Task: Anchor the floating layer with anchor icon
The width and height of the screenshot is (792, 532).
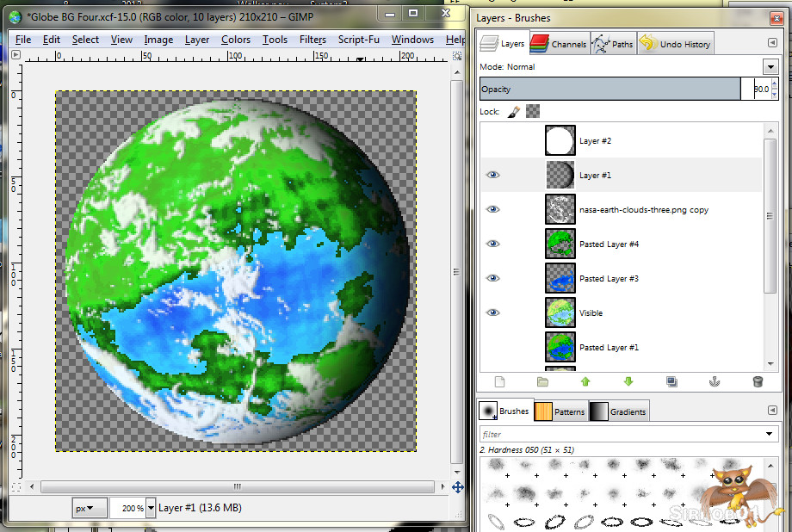Action: pyautogui.click(x=715, y=381)
